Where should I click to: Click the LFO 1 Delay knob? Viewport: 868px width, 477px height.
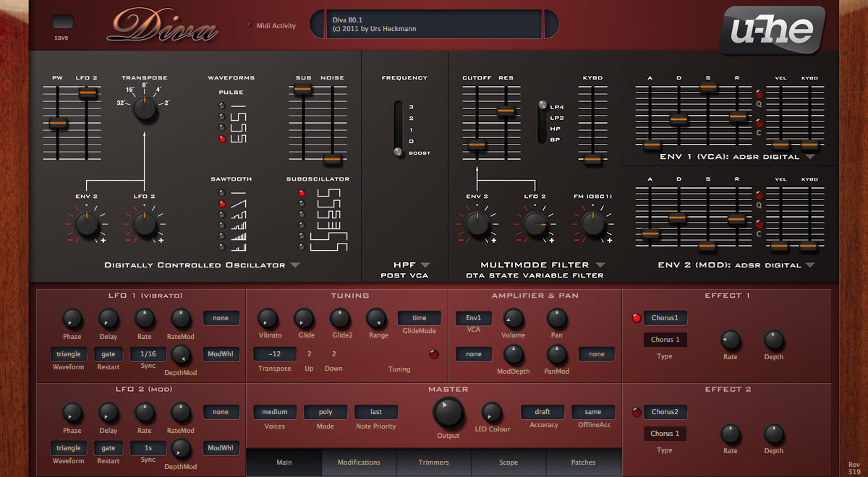tap(109, 318)
